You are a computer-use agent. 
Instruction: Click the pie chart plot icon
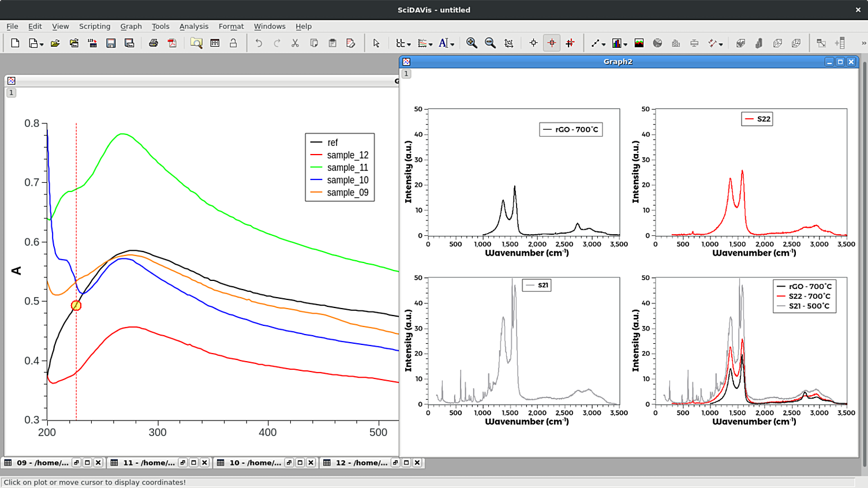657,43
